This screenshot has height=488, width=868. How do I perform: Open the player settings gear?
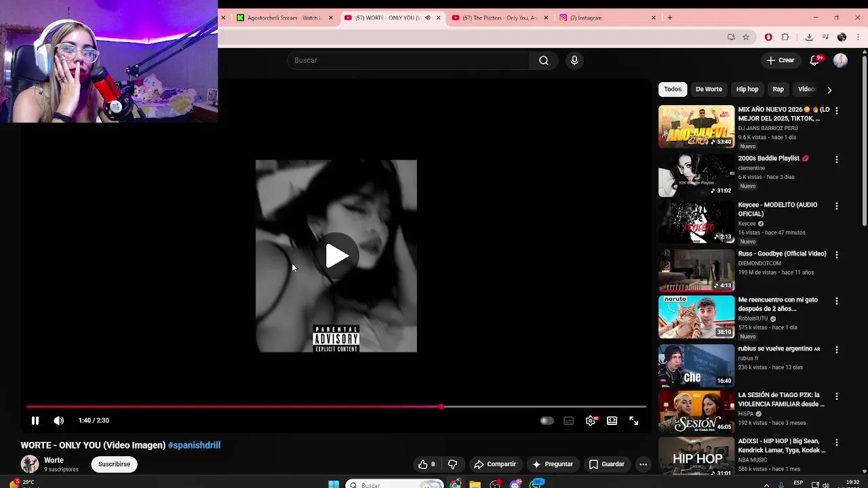pyautogui.click(x=591, y=421)
